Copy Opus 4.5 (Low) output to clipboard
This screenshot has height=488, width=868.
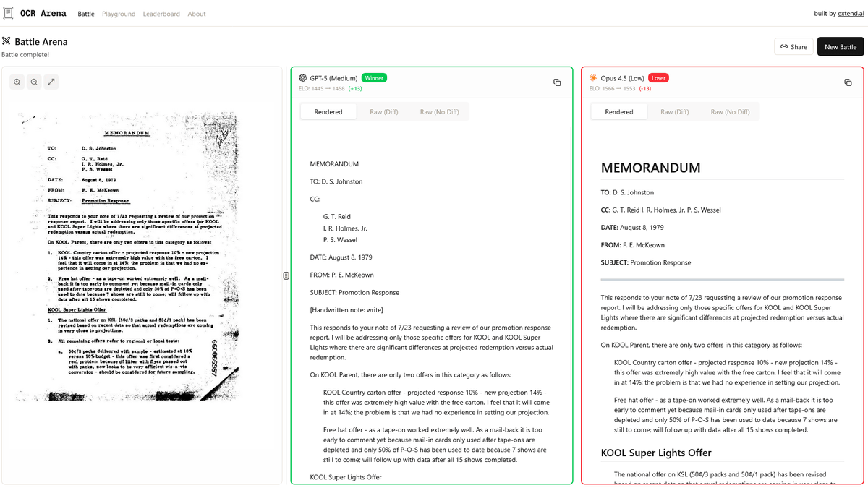pyautogui.click(x=848, y=82)
